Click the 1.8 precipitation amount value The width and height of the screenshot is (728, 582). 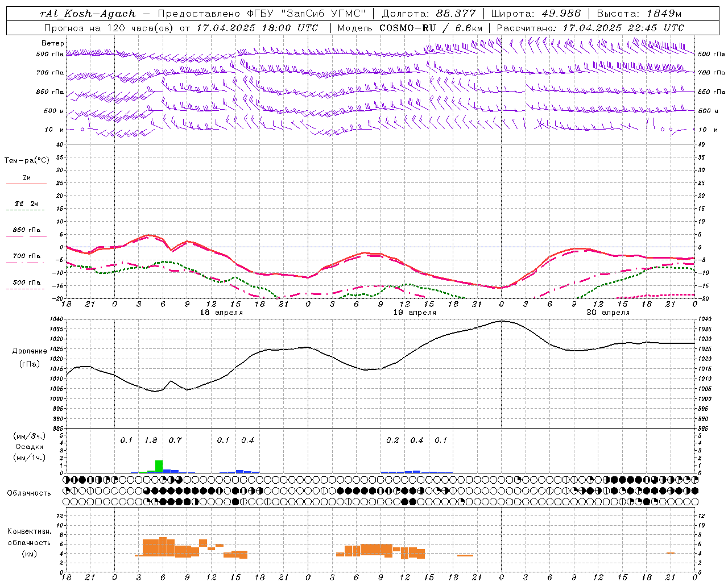(x=151, y=440)
